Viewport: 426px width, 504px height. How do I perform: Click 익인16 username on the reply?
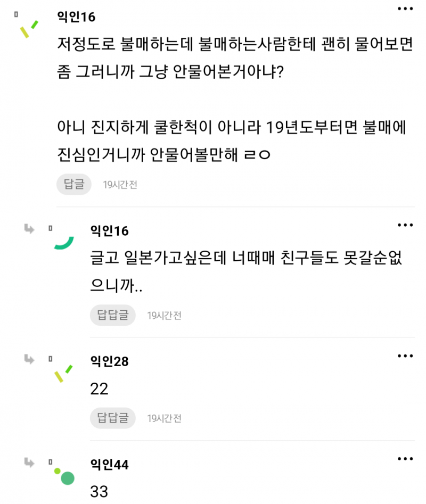(110, 230)
